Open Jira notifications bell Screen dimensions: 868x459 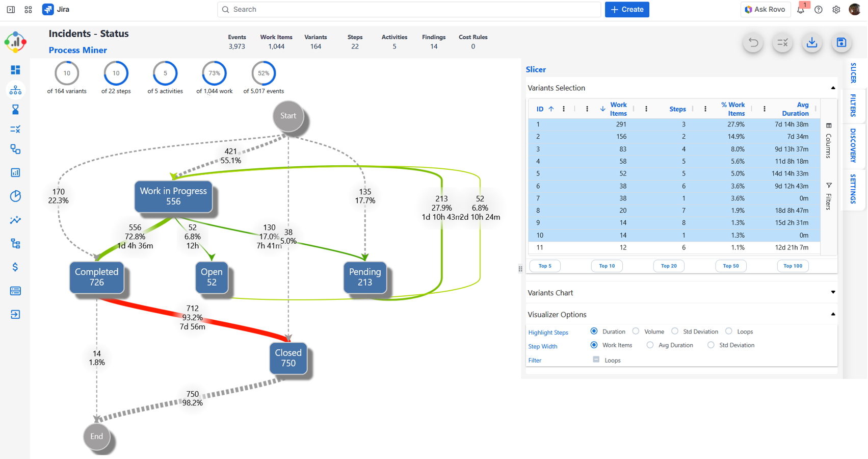pyautogui.click(x=801, y=10)
